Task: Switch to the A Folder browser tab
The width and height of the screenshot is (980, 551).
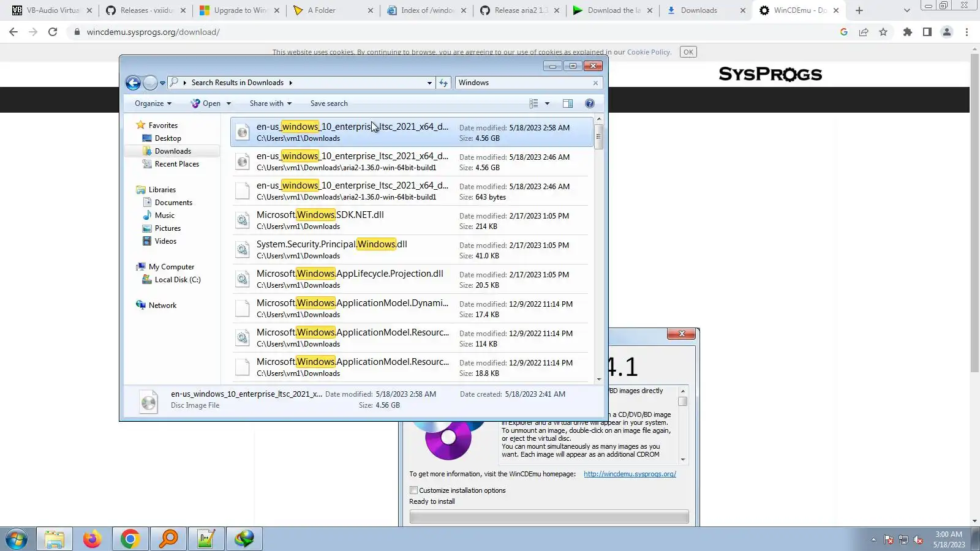Action: tap(333, 10)
